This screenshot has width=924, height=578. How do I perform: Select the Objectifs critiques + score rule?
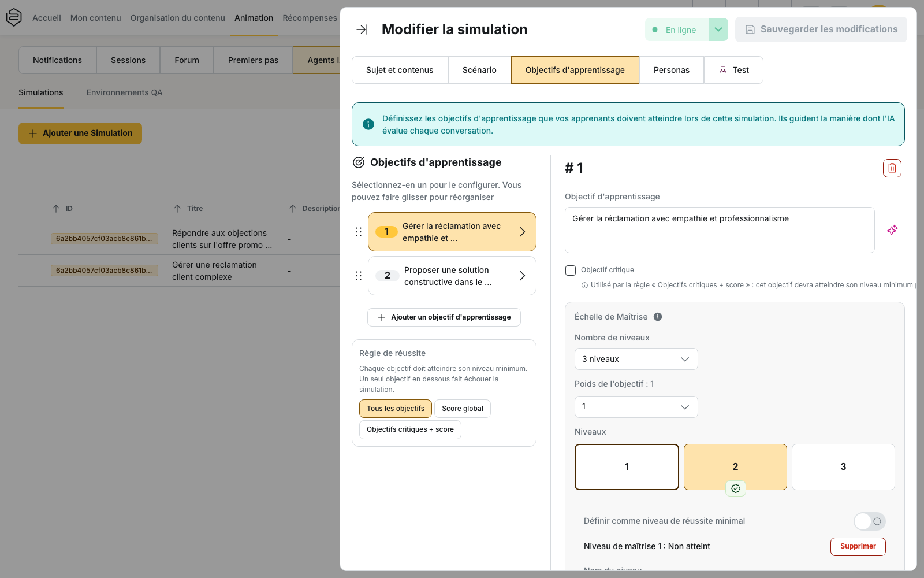pyautogui.click(x=410, y=429)
